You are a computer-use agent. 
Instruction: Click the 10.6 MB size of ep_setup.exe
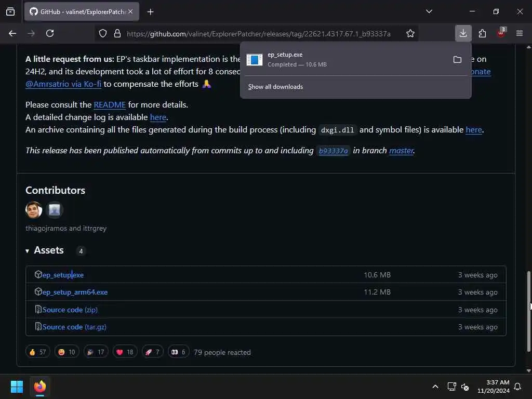(377, 275)
